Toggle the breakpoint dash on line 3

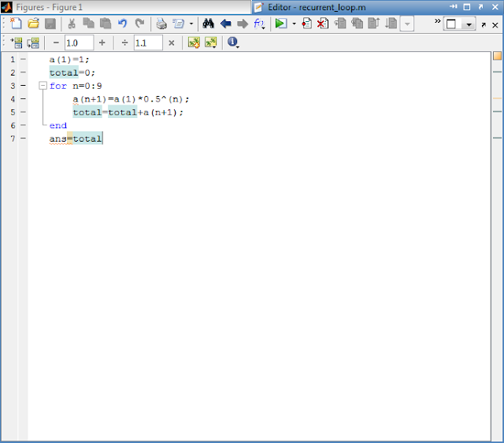click(x=23, y=86)
